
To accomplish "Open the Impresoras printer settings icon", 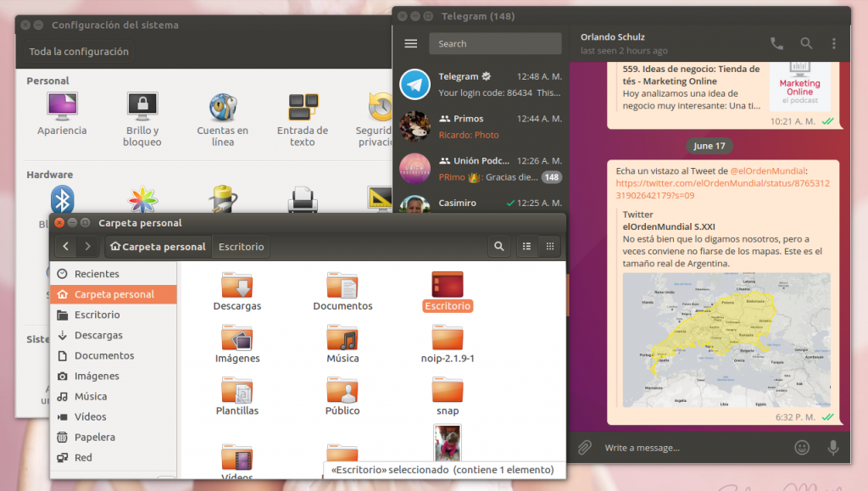I will coord(303,200).
